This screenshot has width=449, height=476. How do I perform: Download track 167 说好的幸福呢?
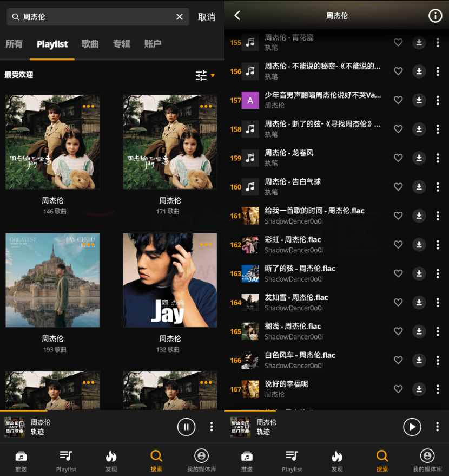(419, 389)
